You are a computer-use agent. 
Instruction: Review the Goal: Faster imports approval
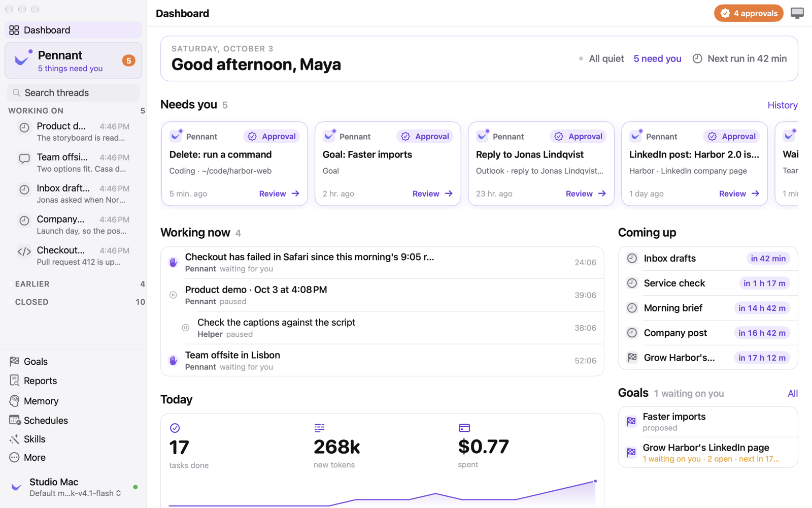[432, 194]
